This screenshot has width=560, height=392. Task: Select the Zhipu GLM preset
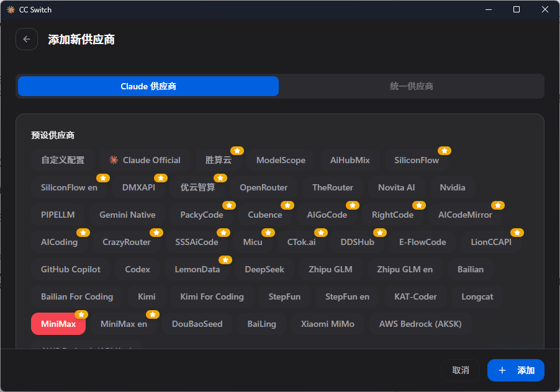coord(330,269)
